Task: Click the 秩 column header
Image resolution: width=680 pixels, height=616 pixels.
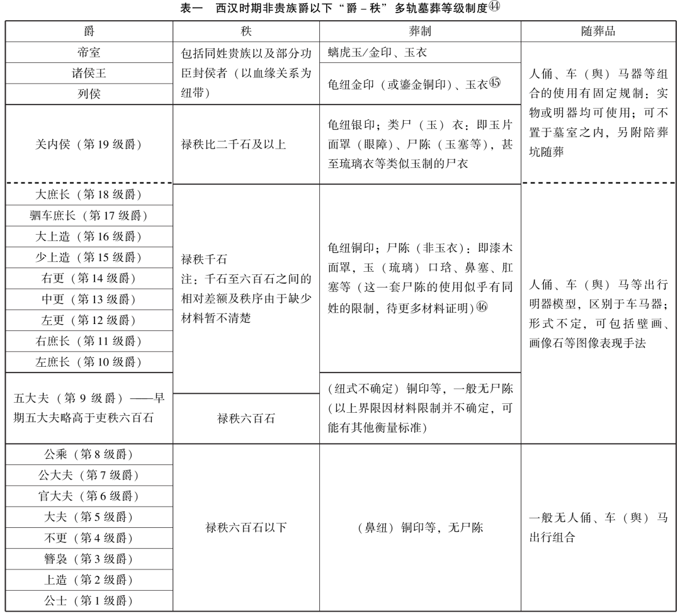Action: point(246,31)
